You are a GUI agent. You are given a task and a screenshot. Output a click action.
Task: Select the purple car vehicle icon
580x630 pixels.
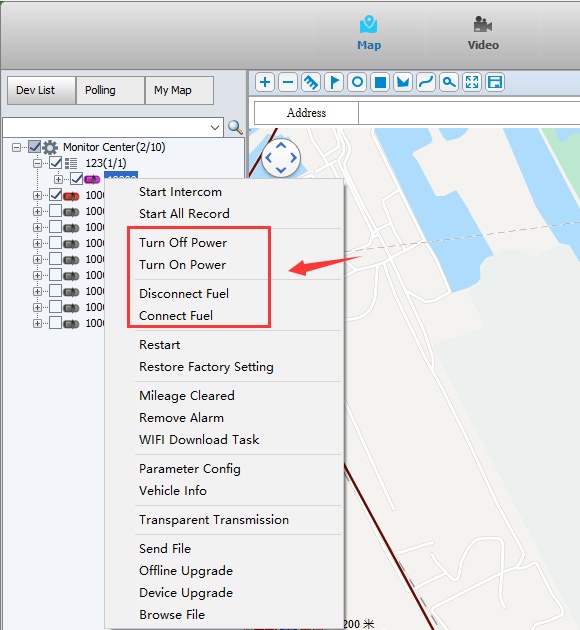(92, 179)
